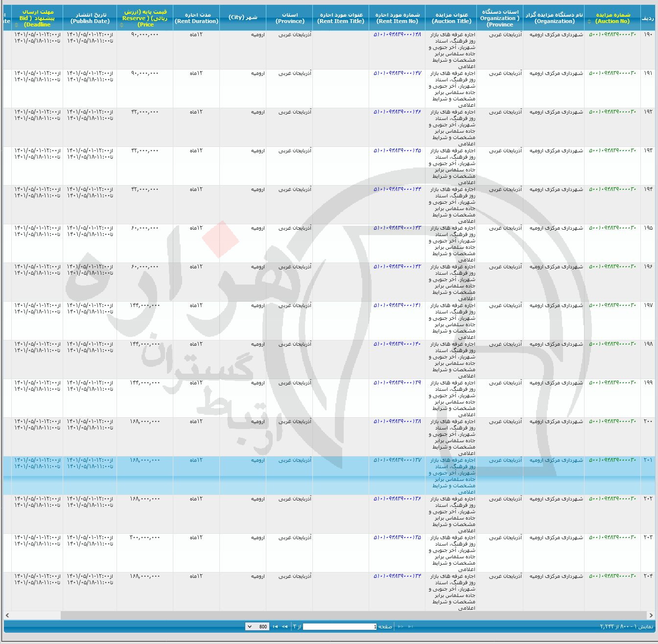Open the auction number link in row ۲۰۴
This screenshot has height=644, width=658.
point(612,576)
